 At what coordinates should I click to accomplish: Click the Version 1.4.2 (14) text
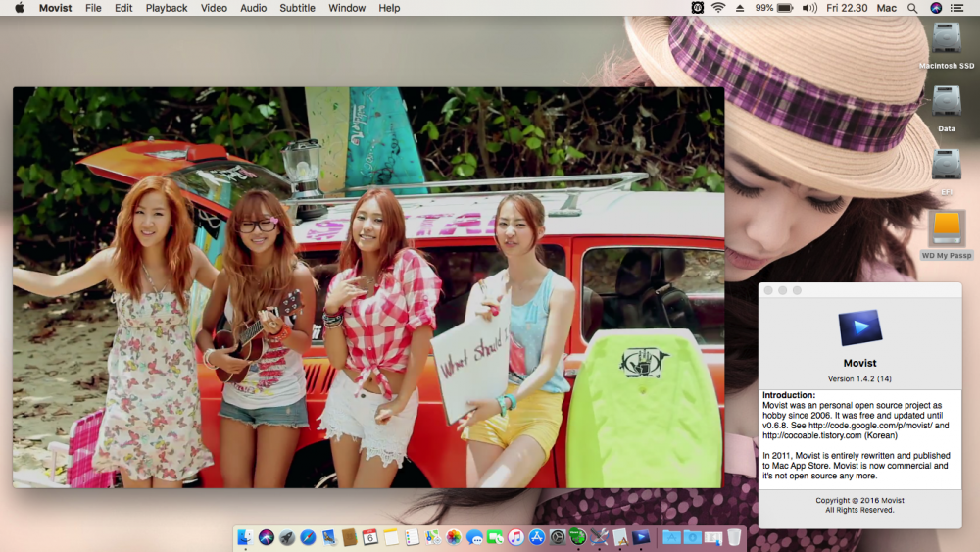click(x=859, y=378)
